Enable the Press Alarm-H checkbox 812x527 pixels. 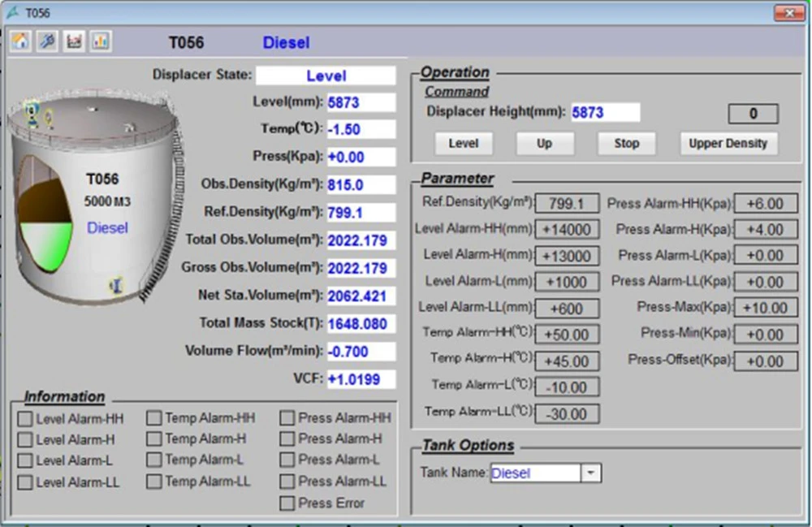[287, 439]
